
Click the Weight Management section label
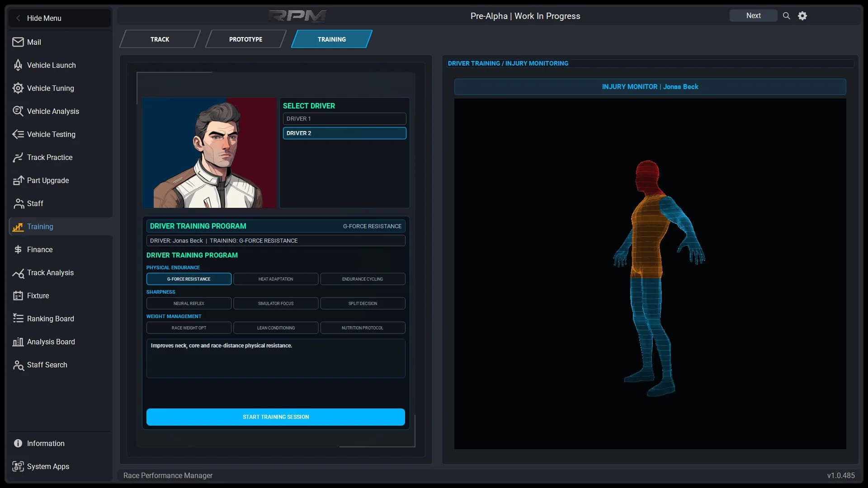tap(174, 316)
